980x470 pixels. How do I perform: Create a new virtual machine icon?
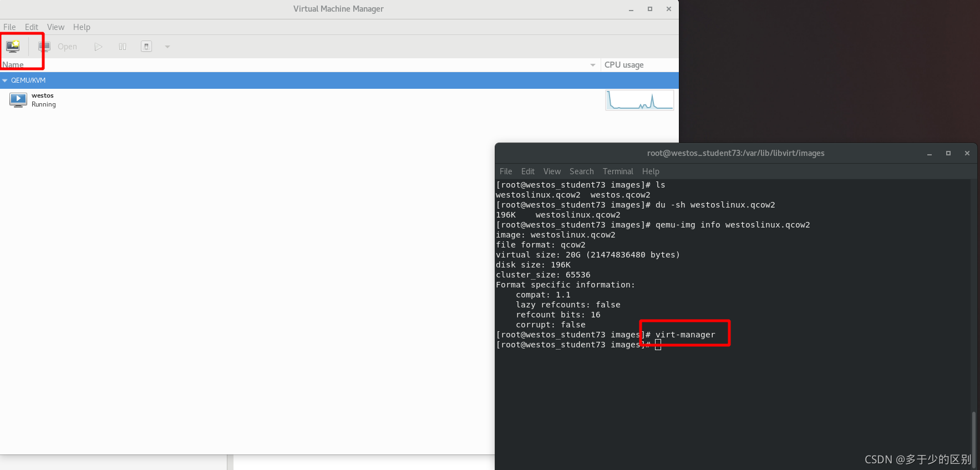tap(13, 47)
